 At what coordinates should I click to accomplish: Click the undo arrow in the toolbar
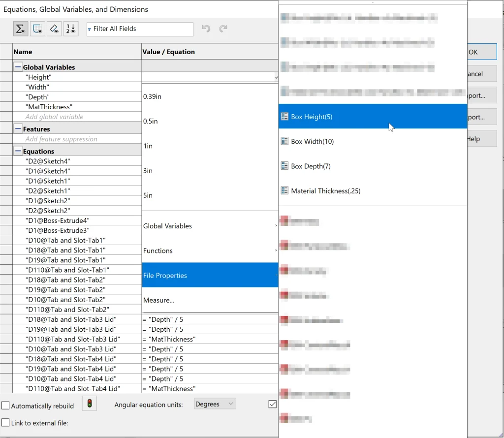click(206, 29)
